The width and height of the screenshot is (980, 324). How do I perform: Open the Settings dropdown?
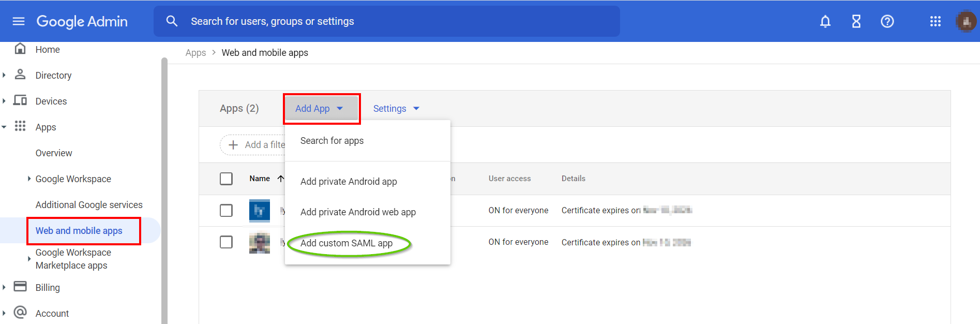click(396, 109)
